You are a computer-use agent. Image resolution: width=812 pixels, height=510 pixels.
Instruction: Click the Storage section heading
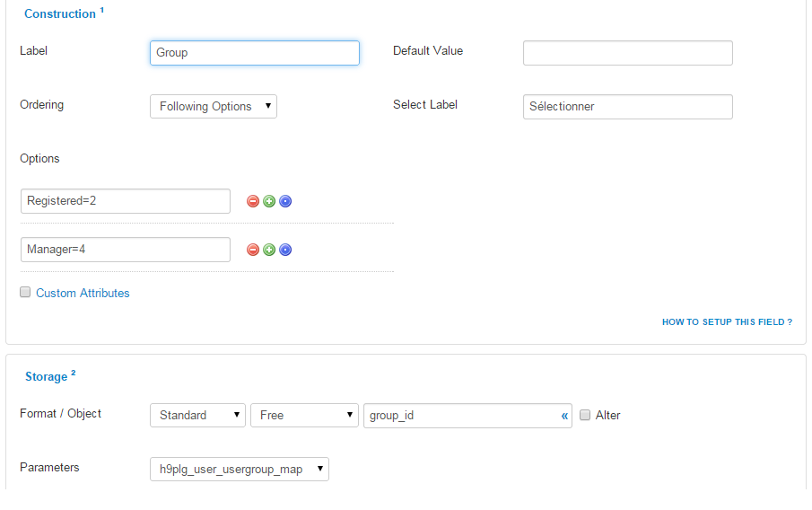coord(46,377)
